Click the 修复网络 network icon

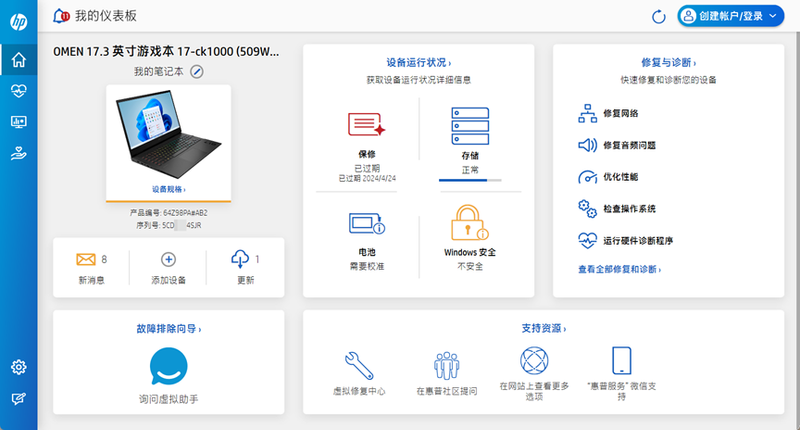[x=587, y=113]
